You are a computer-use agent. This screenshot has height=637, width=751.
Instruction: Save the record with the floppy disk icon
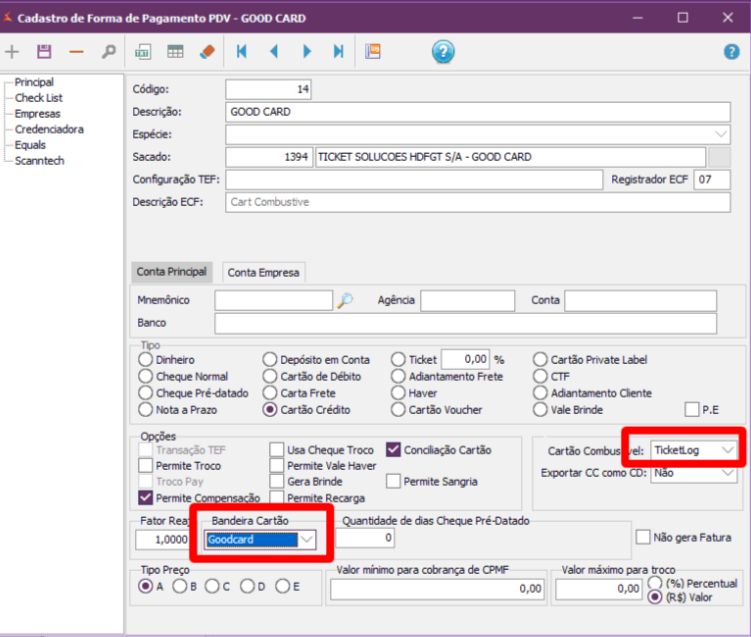(x=44, y=51)
